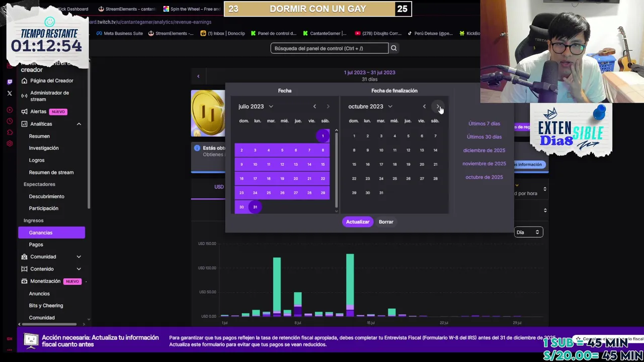The height and width of the screenshot is (362, 644).
Task: Click the Borrar button
Action: coord(386,222)
